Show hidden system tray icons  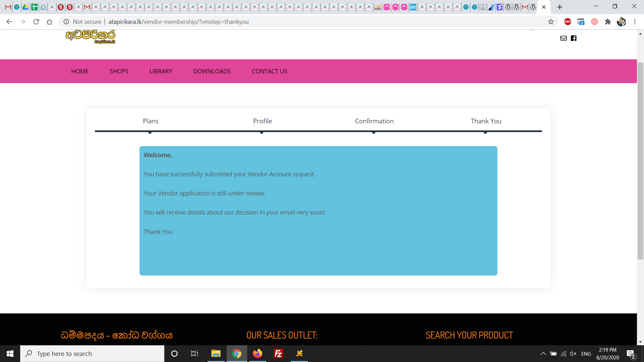point(543,354)
